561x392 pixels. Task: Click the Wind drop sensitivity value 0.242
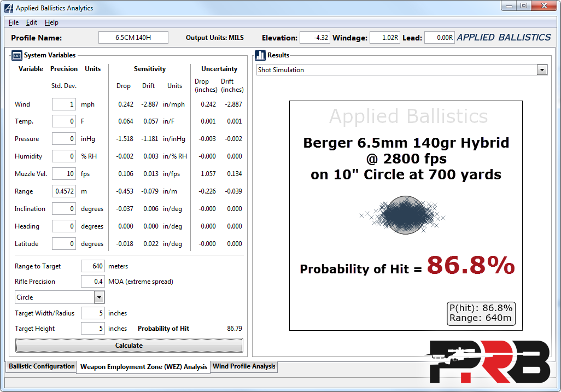pos(126,104)
